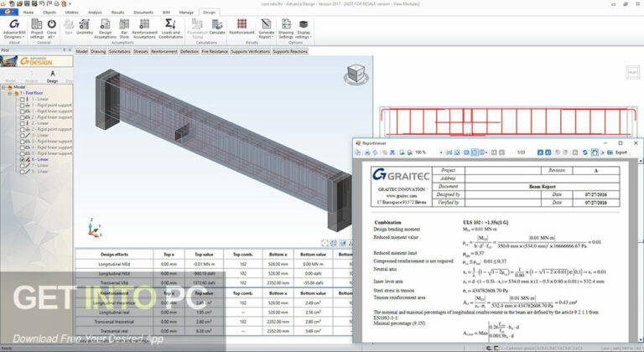The height and width of the screenshot is (352, 644).
Task: Check the box for 3 - Linear
Action: click(23, 136)
